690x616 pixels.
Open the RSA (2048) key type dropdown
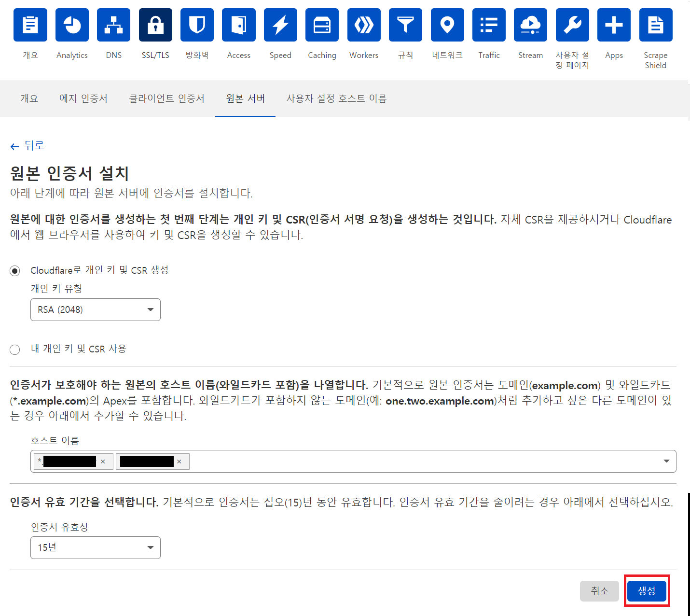click(x=96, y=309)
